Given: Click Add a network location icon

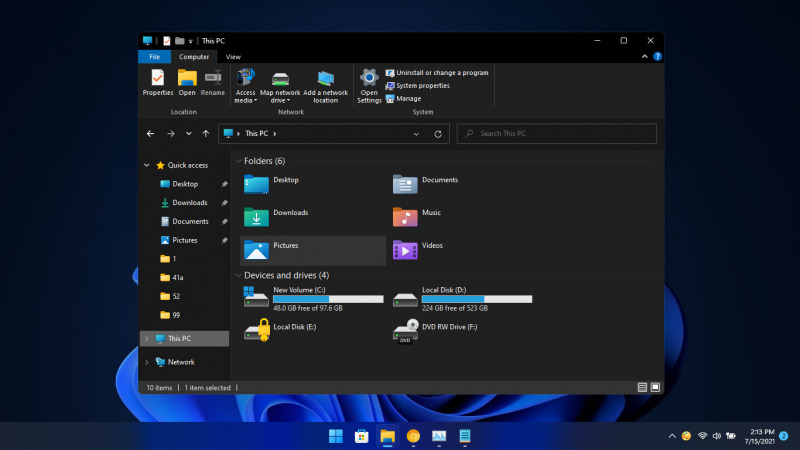Looking at the screenshot, I should pyautogui.click(x=326, y=86).
